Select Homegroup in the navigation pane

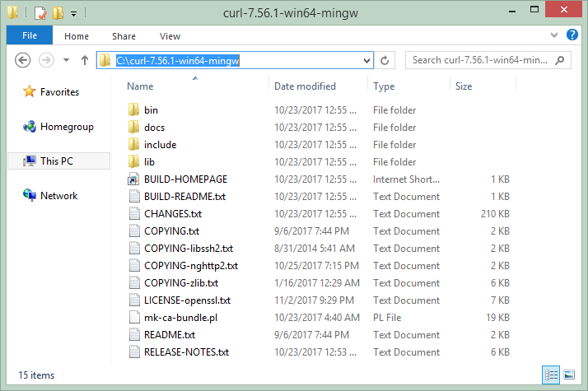point(58,127)
